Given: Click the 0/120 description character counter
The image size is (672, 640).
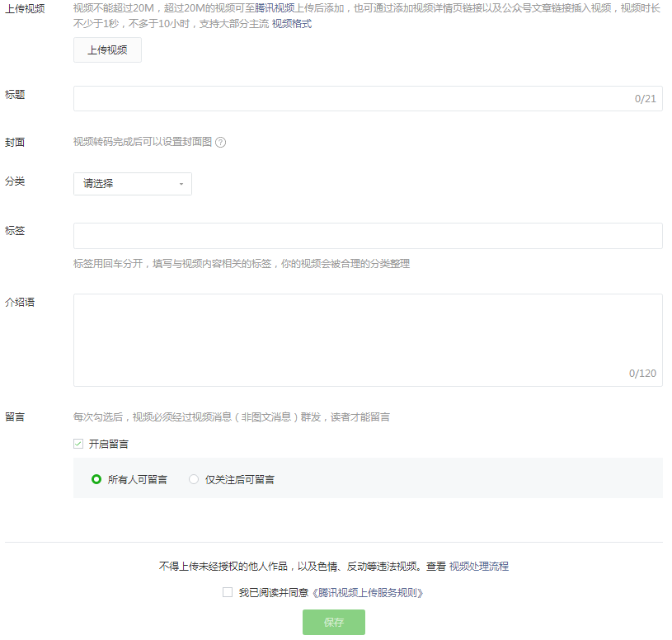Looking at the screenshot, I should 642,374.
